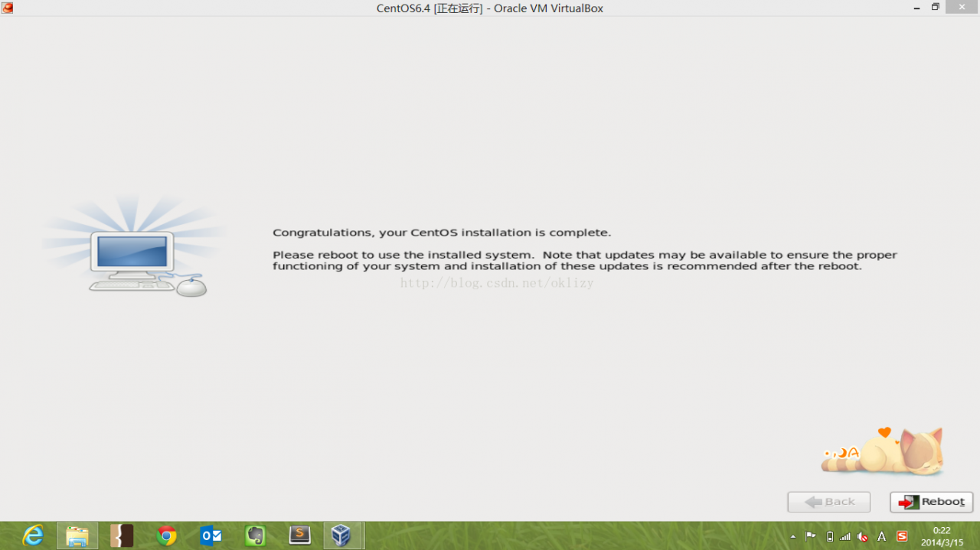Click the VirtualBox window title icon
980x550 pixels.
[7, 8]
